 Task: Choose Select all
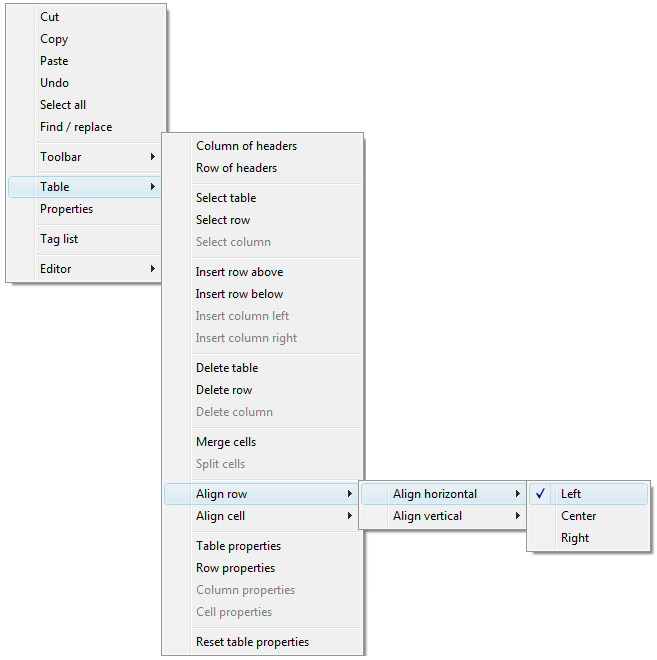point(85,105)
